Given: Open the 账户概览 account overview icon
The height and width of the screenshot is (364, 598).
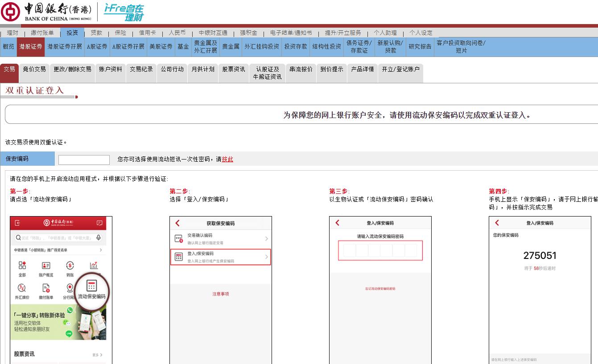Looking at the screenshot, I should pos(46,265).
